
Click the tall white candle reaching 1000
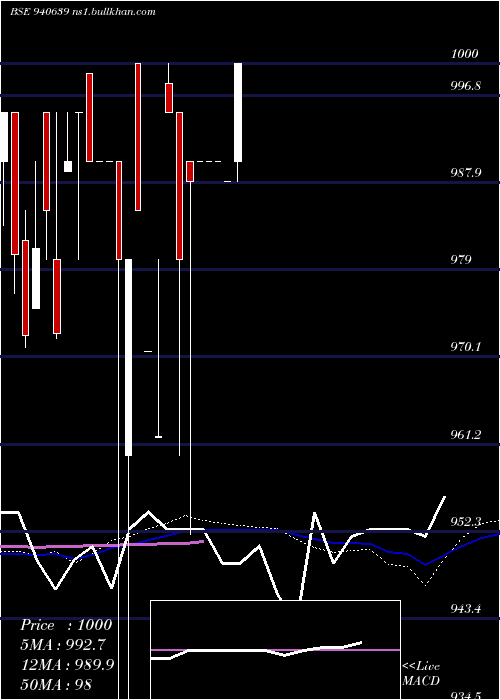click(x=238, y=112)
